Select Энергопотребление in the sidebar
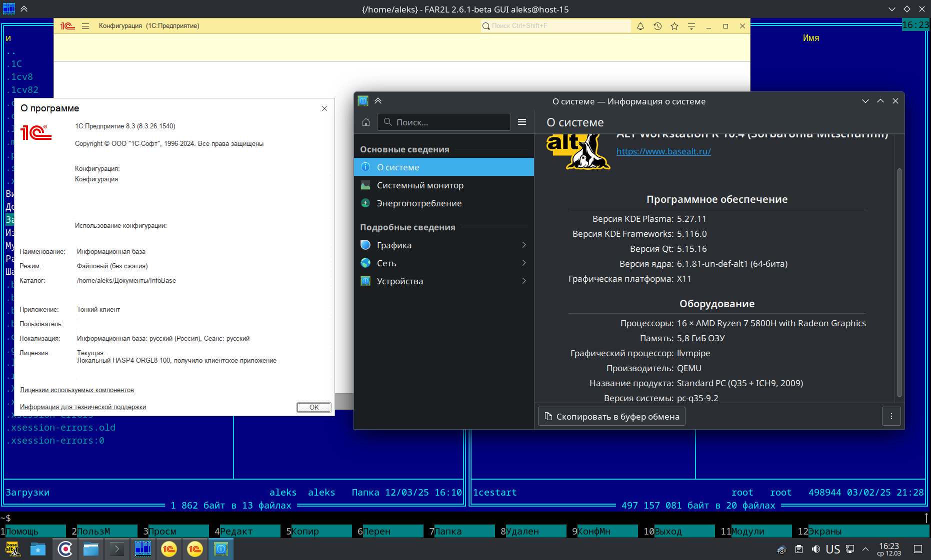Image resolution: width=931 pixels, height=560 pixels. click(444, 203)
